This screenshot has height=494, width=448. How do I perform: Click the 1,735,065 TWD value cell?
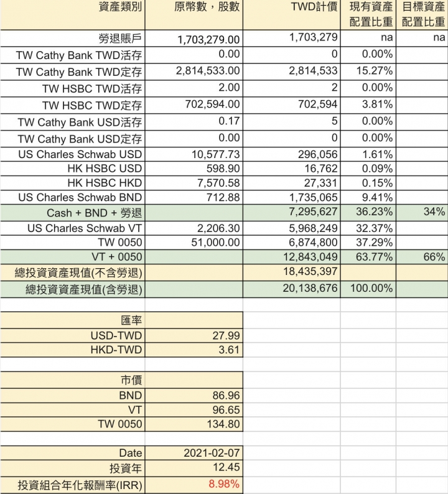pyautogui.click(x=292, y=197)
